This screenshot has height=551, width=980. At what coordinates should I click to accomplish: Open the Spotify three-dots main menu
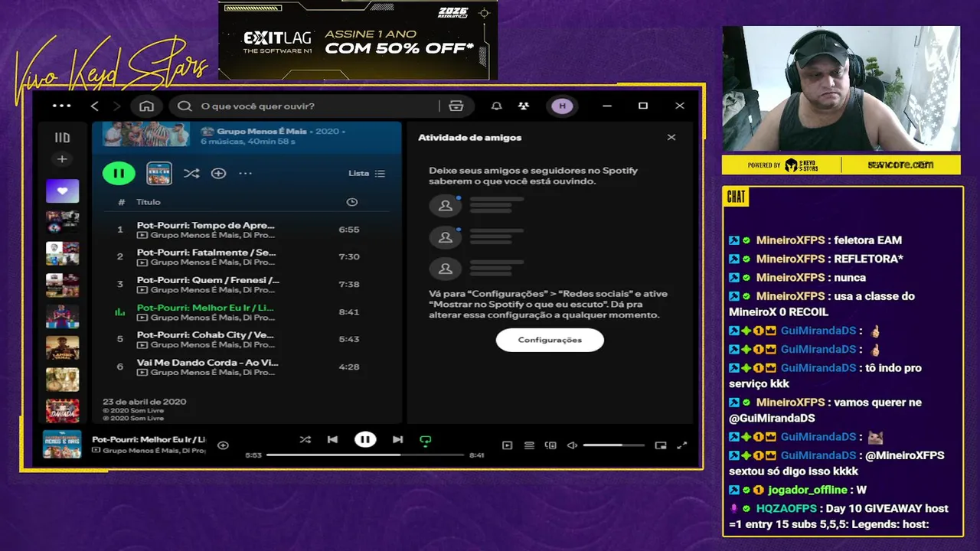(61, 106)
